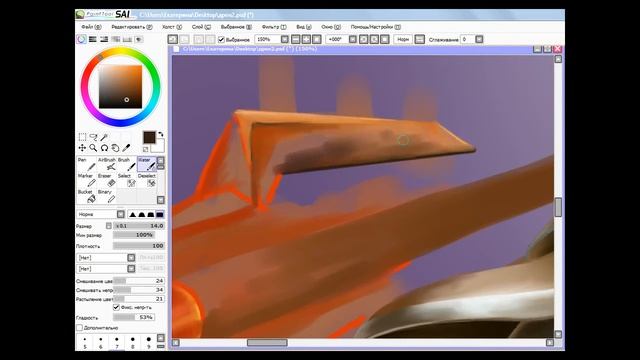The width and height of the screenshot is (640, 360).
Task: Open the Файл menu
Action: click(91, 27)
